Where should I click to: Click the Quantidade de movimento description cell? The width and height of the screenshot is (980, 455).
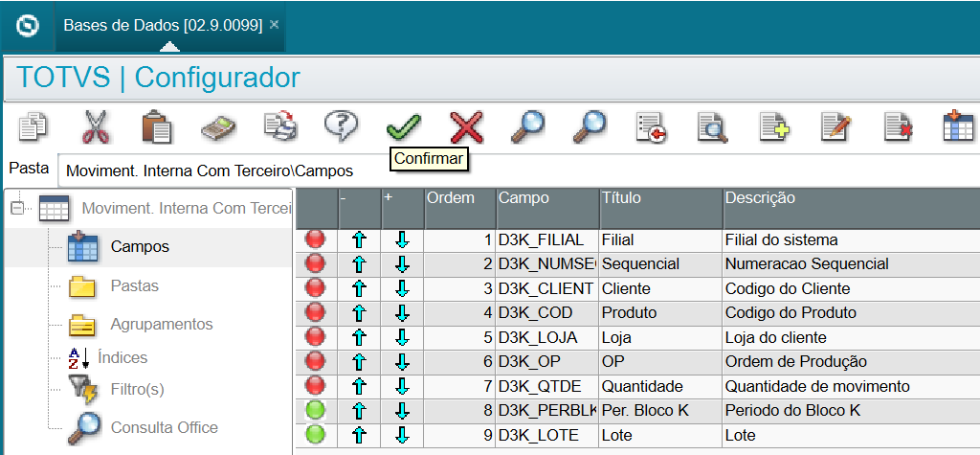851,386
